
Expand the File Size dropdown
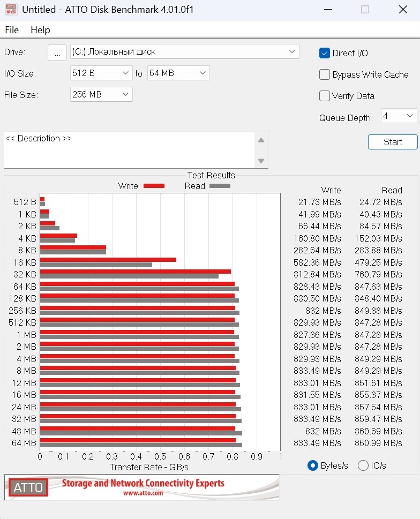coord(101,94)
